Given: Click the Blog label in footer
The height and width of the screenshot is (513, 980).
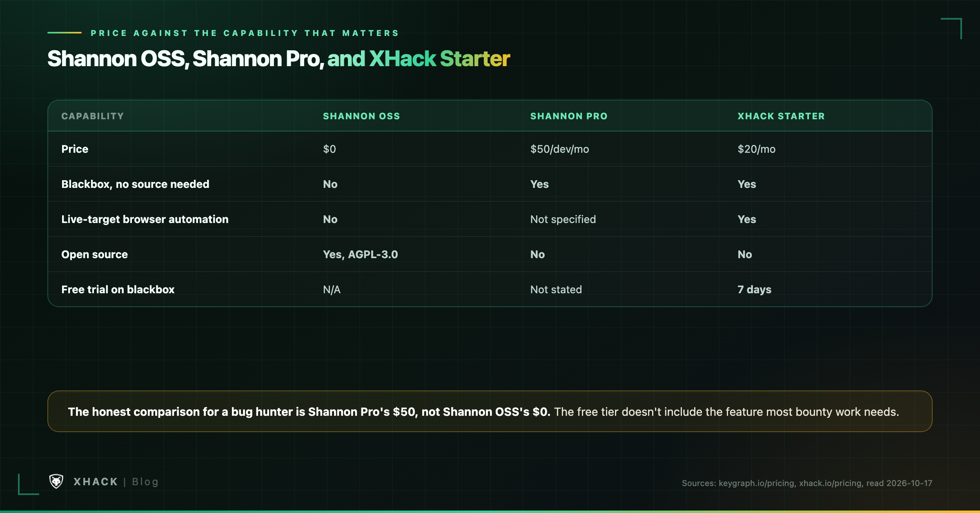Looking at the screenshot, I should [145, 482].
